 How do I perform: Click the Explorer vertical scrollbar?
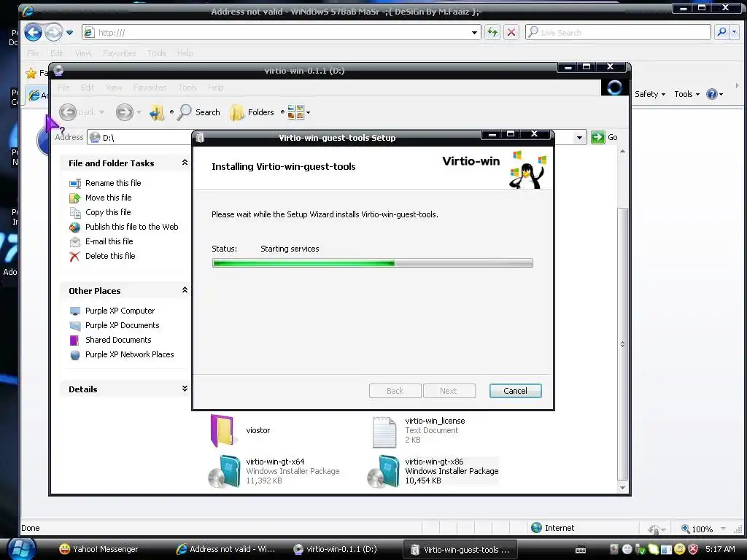622,344
